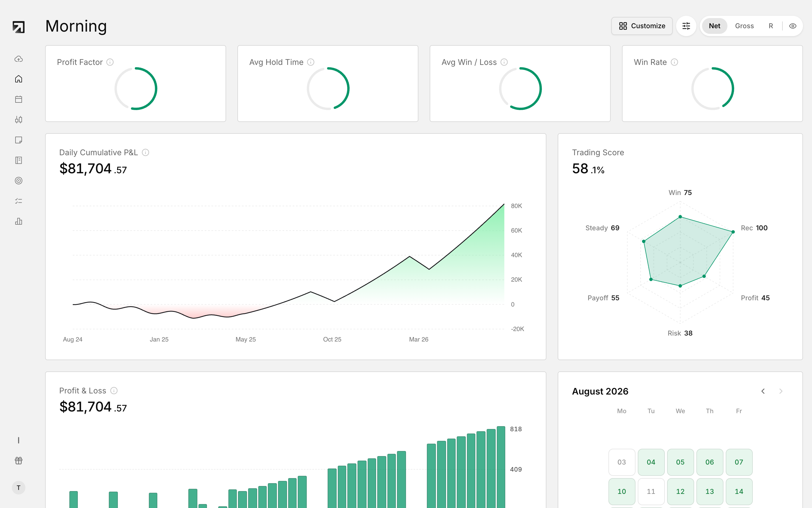Viewport: 812px width, 508px height.
Task: Open the T user avatar
Action: point(18,487)
